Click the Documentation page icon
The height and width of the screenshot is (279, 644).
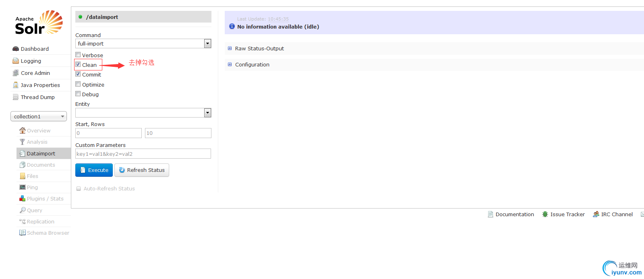491,214
